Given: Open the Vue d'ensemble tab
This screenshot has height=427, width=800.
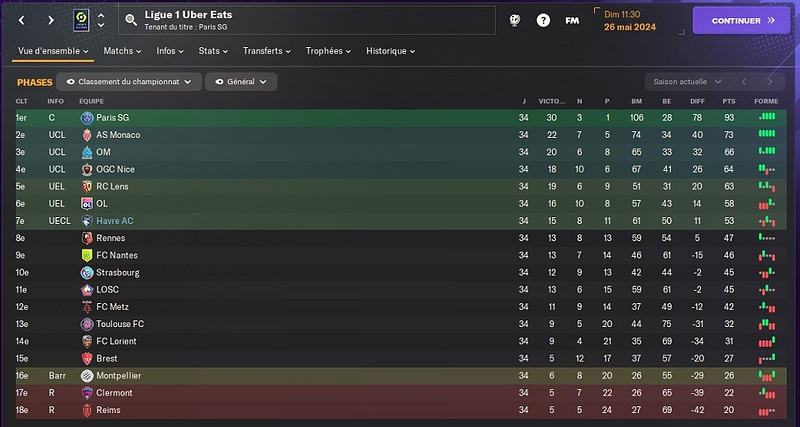Looking at the screenshot, I should pos(53,51).
